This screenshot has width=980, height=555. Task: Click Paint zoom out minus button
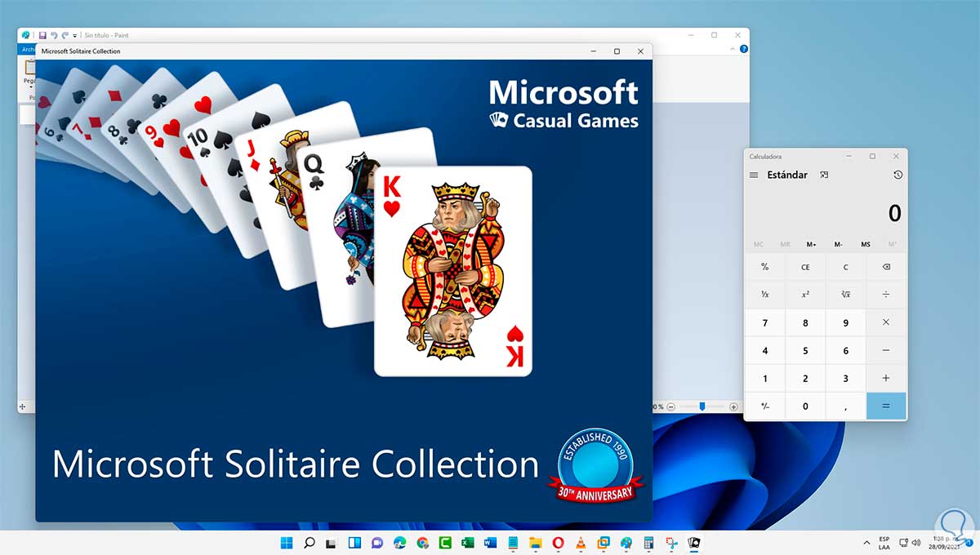(x=671, y=406)
